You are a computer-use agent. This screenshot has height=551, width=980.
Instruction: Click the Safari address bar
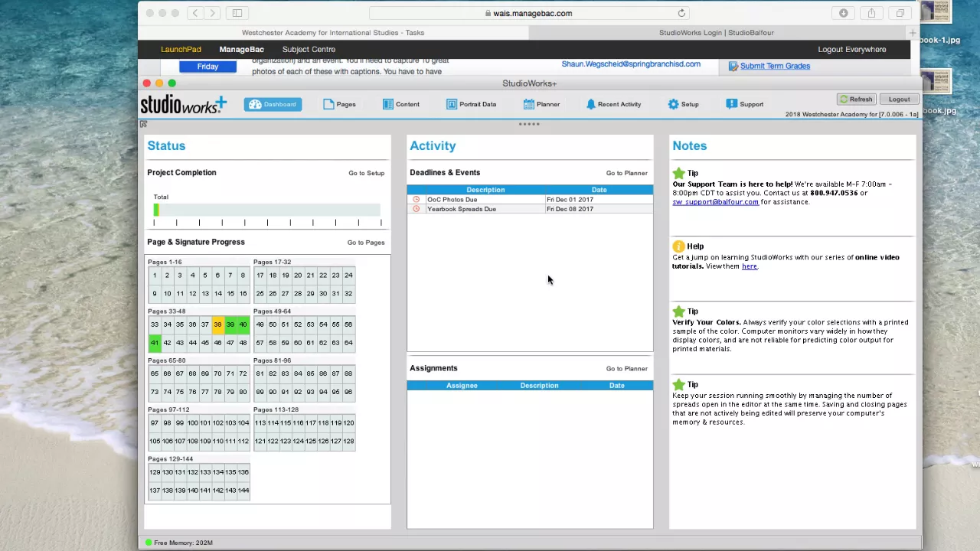528,13
